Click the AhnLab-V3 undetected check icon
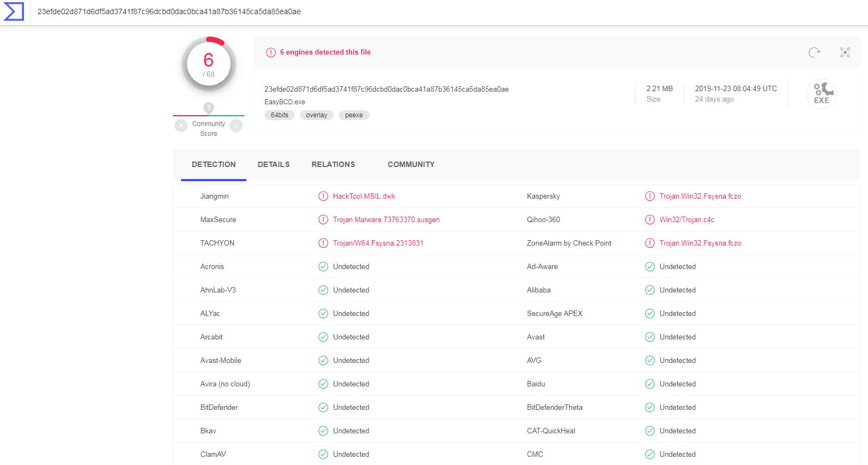This screenshot has width=868, height=465. click(323, 290)
